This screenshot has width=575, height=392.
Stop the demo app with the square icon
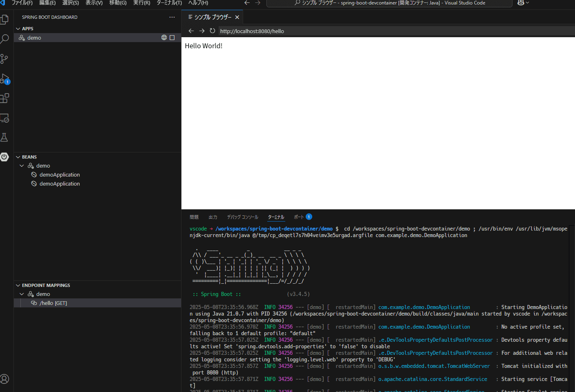click(x=171, y=37)
